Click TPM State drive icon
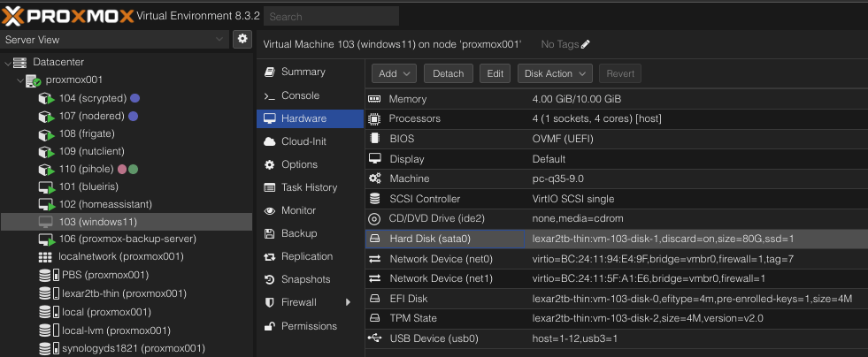The image size is (868, 357). pos(375,318)
